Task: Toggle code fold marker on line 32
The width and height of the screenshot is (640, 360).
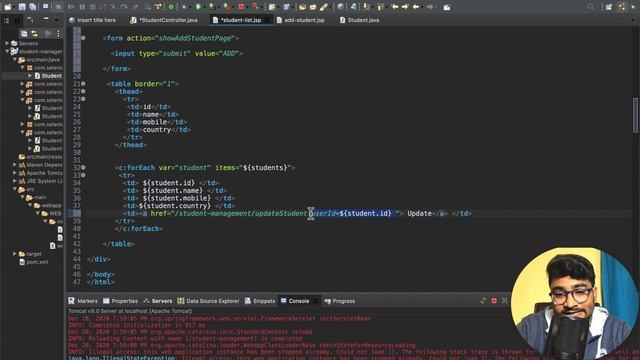Action: click(x=83, y=167)
